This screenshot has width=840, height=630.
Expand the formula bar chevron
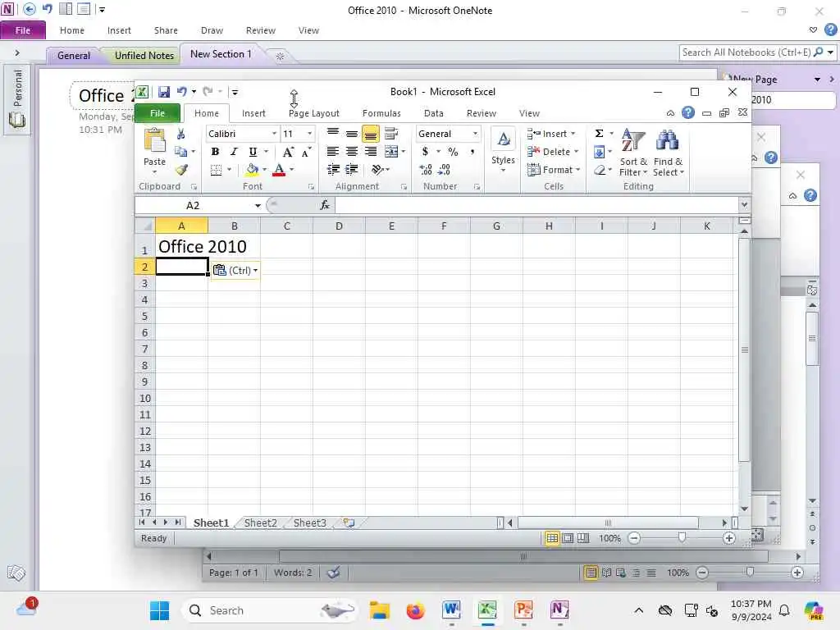point(744,204)
